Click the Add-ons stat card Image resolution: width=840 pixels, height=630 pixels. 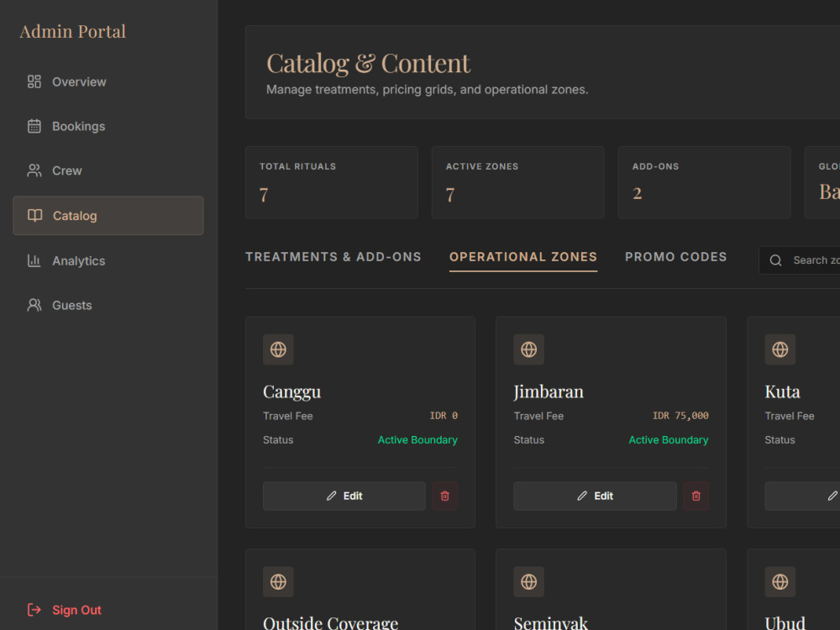tap(705, 182)
